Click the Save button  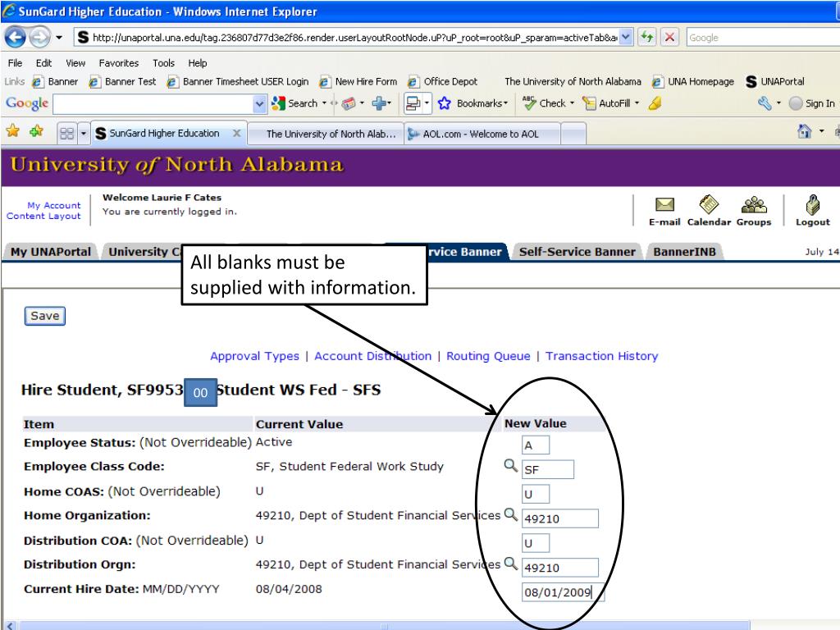[x=45, y=316]
